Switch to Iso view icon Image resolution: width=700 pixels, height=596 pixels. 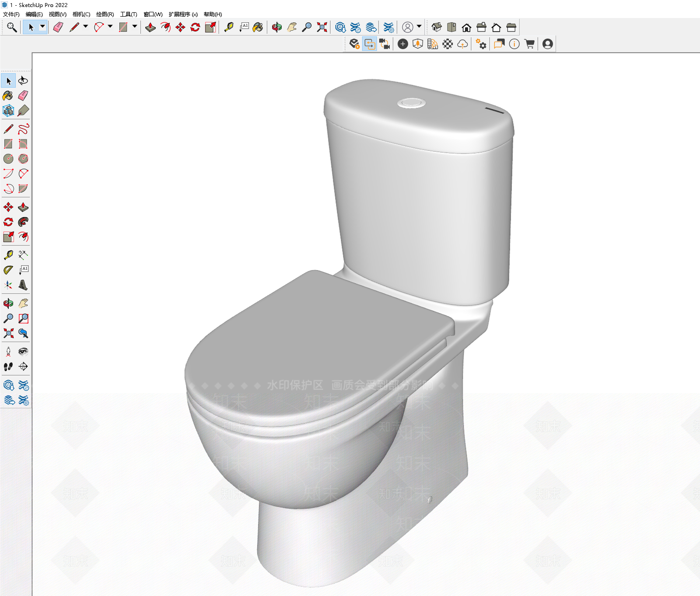(x=437, y=27)
